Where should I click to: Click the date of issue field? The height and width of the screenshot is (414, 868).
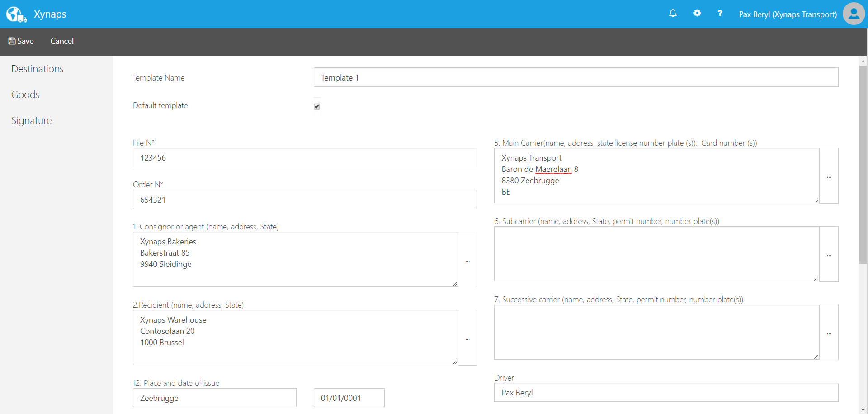tap(349, 398)
